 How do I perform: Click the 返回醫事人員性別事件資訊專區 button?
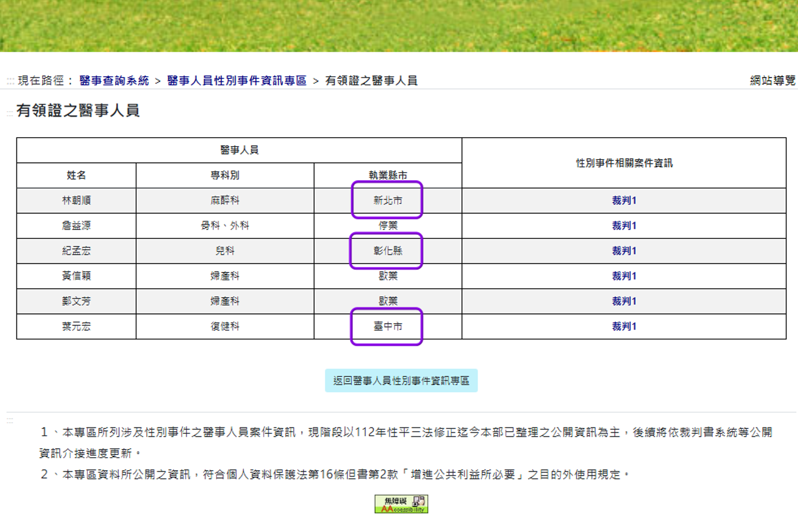[402, 380]
